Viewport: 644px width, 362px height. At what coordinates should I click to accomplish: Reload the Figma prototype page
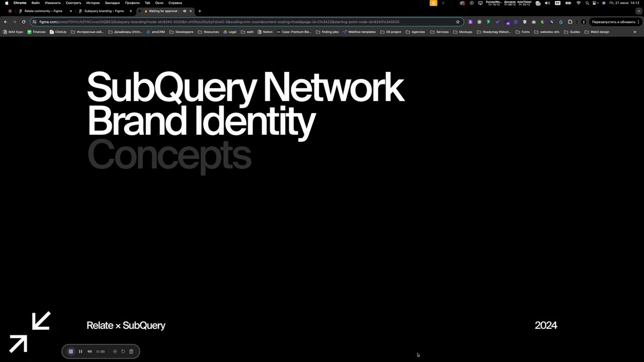[x=23, y=22]
